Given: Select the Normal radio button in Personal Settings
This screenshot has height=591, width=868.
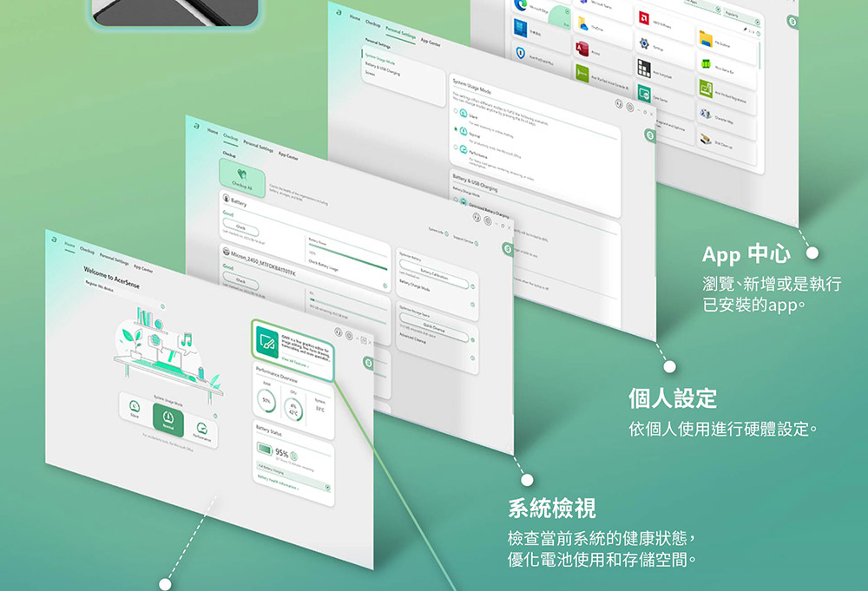Looking at the screenshot, I should (456, 129).
